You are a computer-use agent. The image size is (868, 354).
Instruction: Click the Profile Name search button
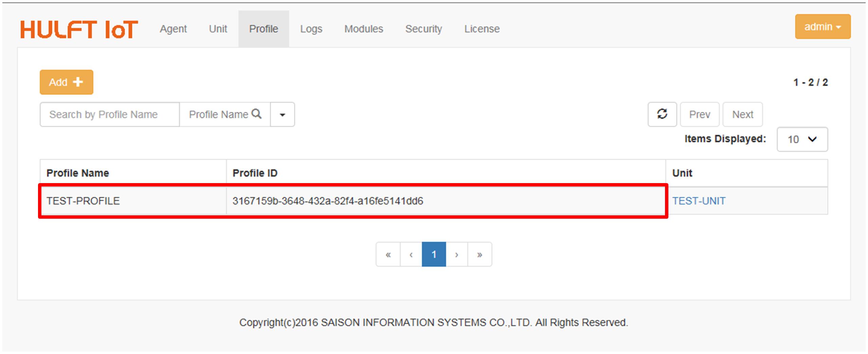pyautogui.click(x=225, y=115)
